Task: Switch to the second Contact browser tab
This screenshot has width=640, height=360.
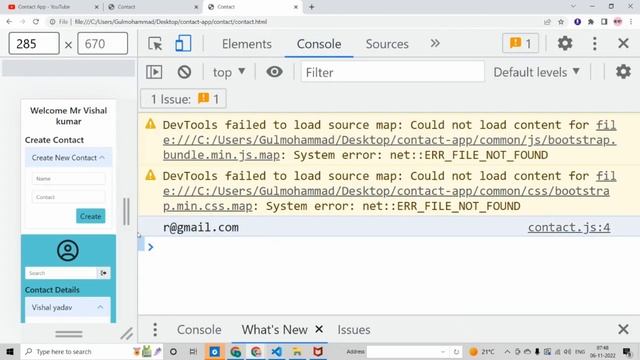Action: 153,7
